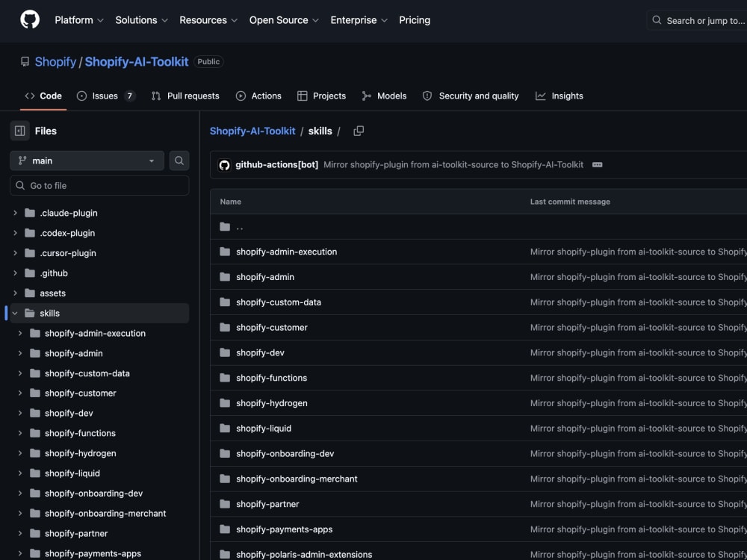Open the shopify-onboarding-dev folder link
Screen dimensions: 747x560
coord(285,453)
